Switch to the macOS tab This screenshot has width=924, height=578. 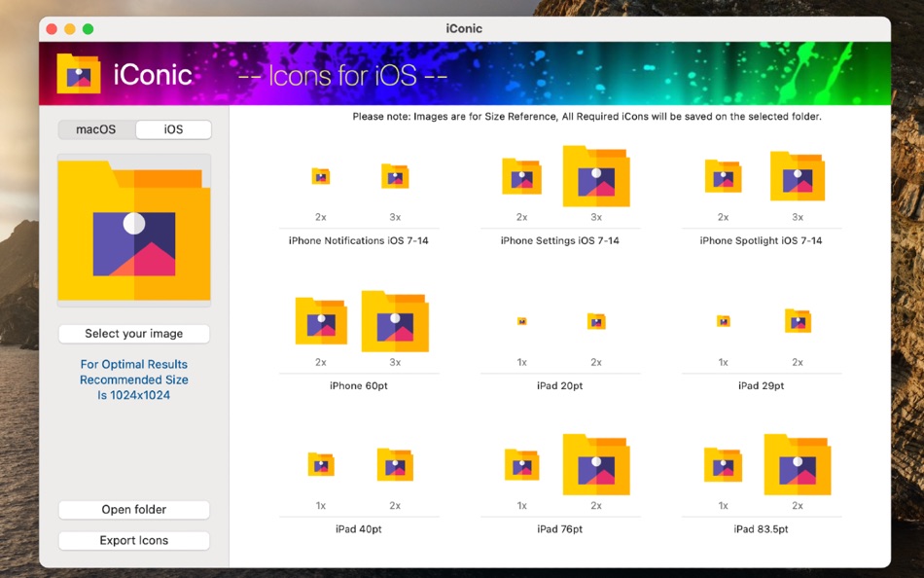click(x=96, y=129)
